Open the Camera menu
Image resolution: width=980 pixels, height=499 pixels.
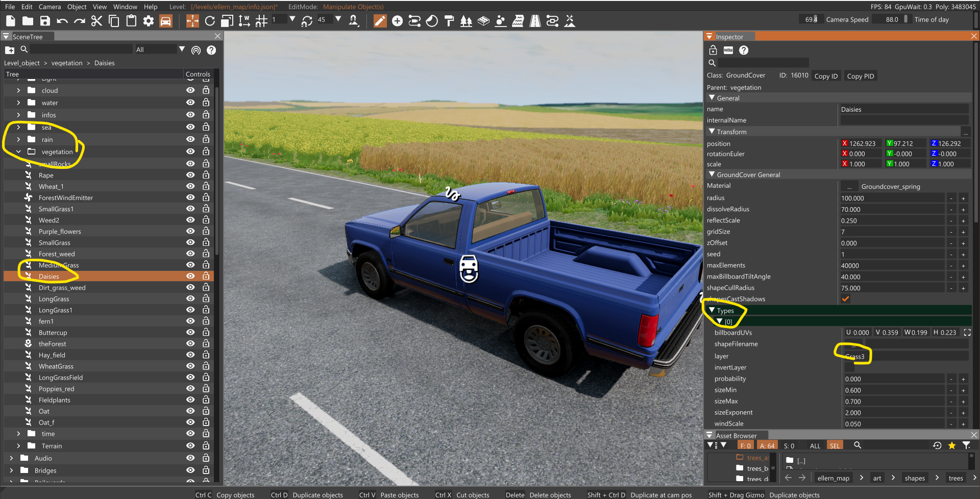(50, 7)
